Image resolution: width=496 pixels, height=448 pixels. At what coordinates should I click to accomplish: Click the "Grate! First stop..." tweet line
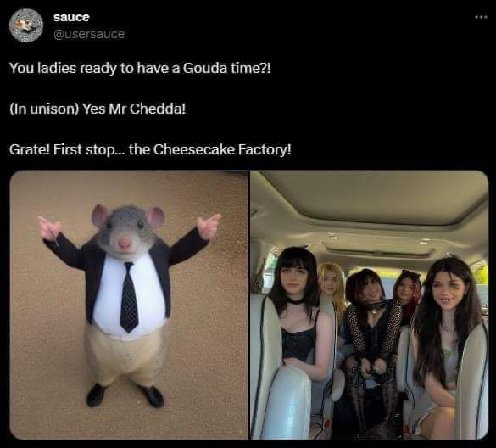[x=150, y=149]
